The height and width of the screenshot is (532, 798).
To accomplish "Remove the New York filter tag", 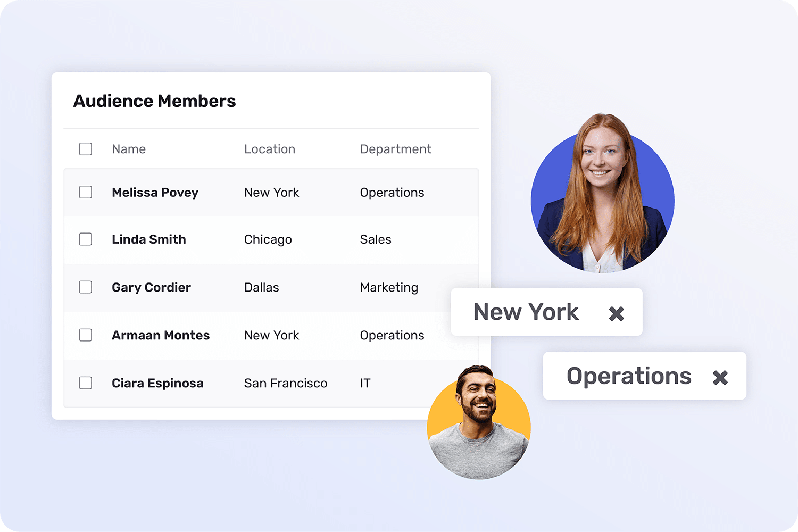I will [x=616, y=314].
